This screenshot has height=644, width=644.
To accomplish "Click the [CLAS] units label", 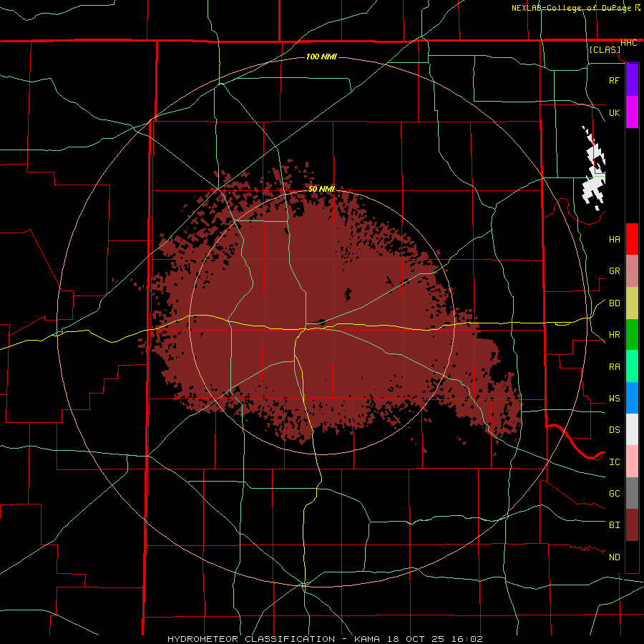I will [605, 49].
